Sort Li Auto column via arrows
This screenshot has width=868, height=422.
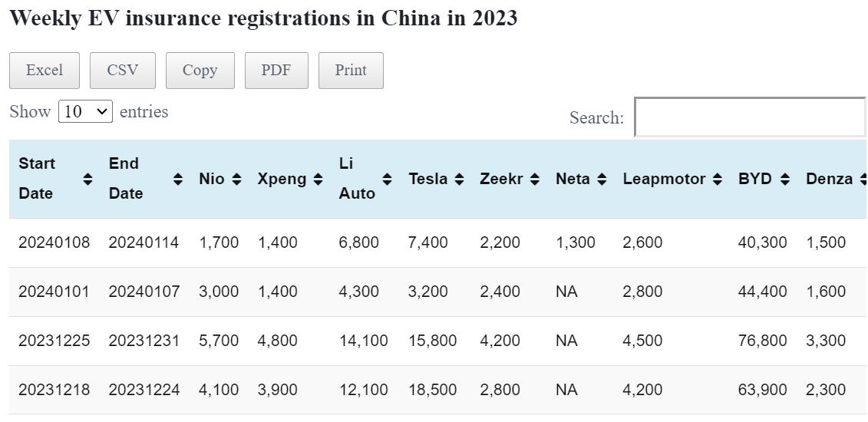(x=387, y=179)
